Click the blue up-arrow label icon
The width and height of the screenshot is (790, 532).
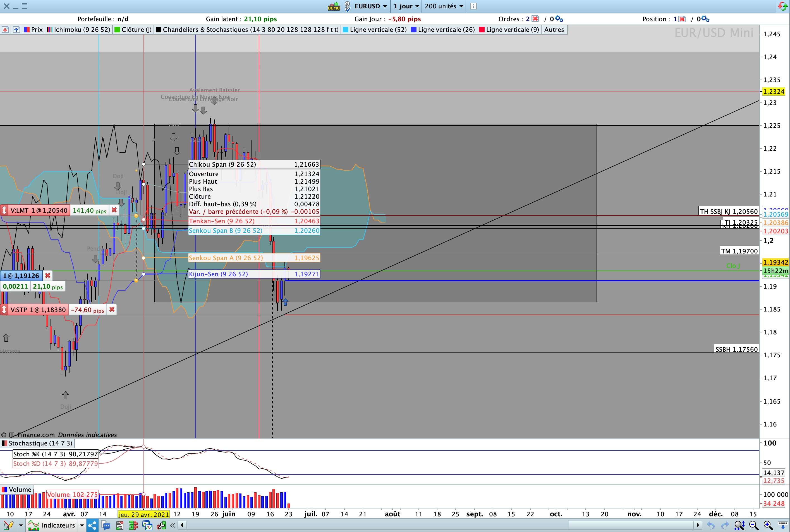16,30
